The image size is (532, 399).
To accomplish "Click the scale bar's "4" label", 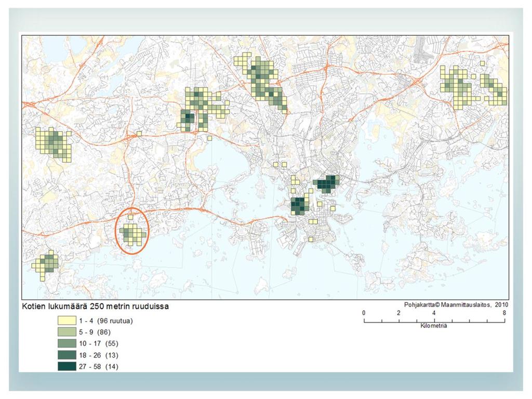I will click(434, 313).
